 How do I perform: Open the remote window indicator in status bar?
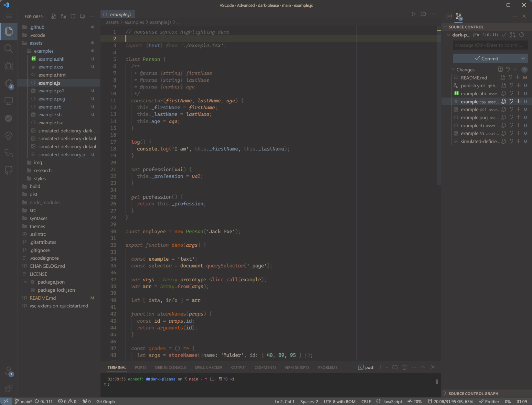tap(6, 401)
